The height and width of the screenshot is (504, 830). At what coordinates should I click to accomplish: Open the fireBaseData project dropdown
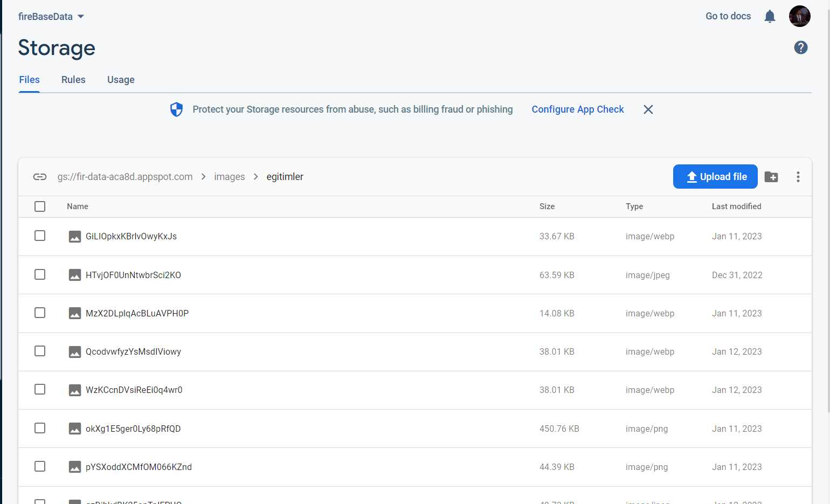click(x=51, y=17)
